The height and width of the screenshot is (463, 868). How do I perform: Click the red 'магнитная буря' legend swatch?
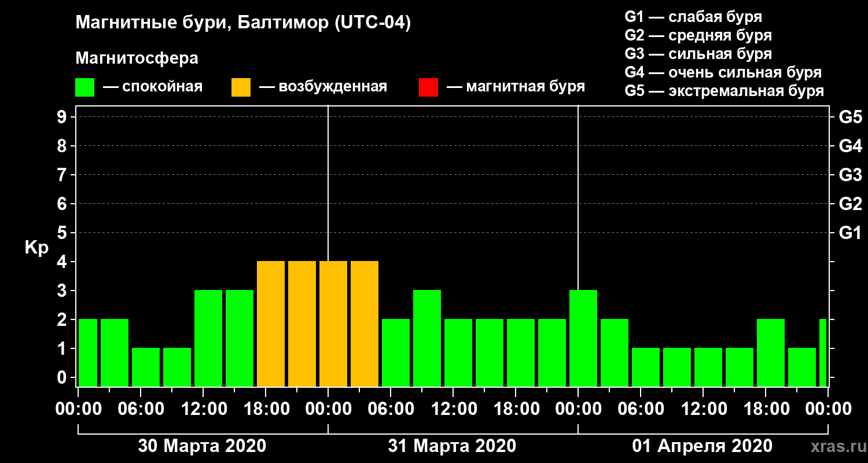tap(429, 87)
